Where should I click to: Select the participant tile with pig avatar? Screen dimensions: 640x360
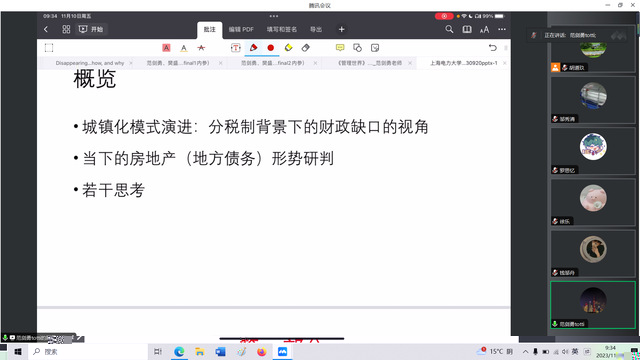[593, 202]
